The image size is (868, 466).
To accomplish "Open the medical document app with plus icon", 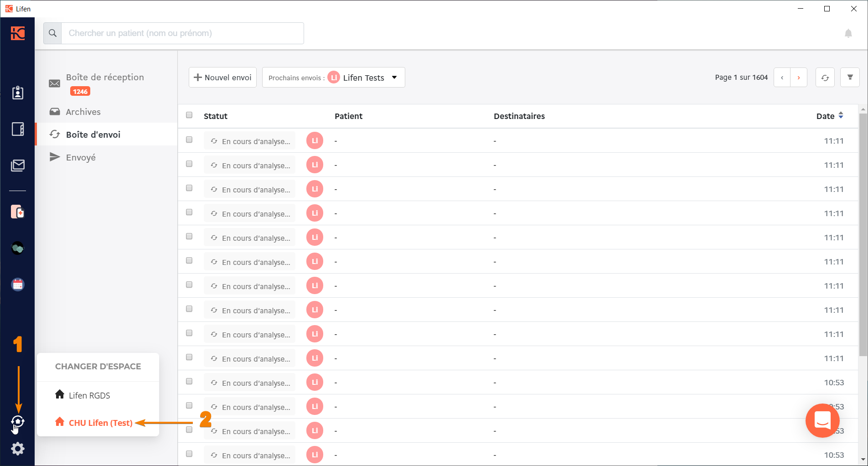I will [x=18, y=212].
